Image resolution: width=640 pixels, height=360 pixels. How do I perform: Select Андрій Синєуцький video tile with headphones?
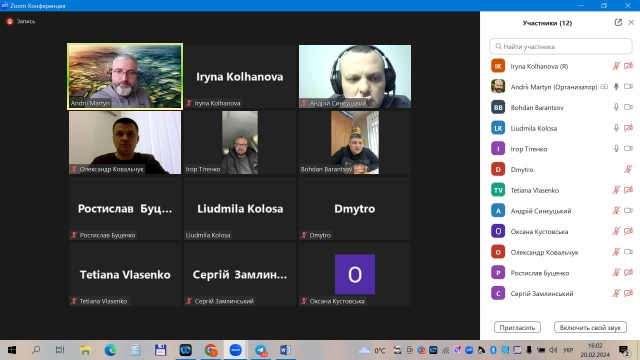coord(355,76)
